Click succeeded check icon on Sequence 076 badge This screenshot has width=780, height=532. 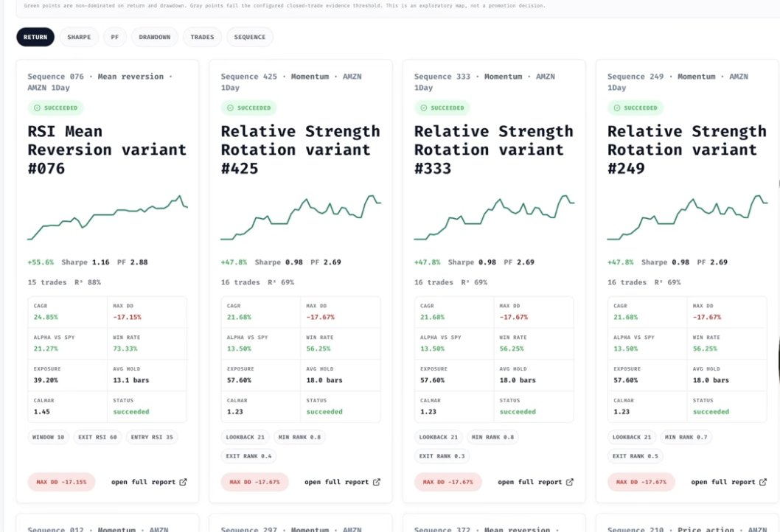click(x=37, y=108)
